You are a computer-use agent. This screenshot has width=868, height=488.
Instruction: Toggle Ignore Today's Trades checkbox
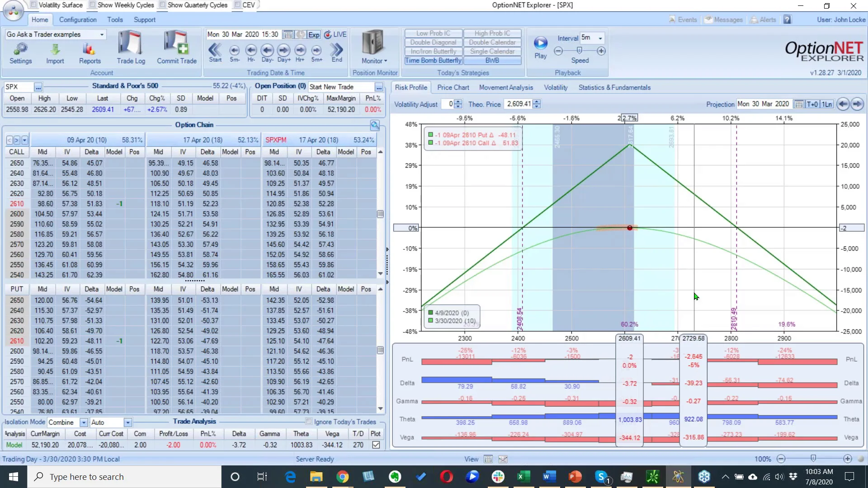click(309, 422)
